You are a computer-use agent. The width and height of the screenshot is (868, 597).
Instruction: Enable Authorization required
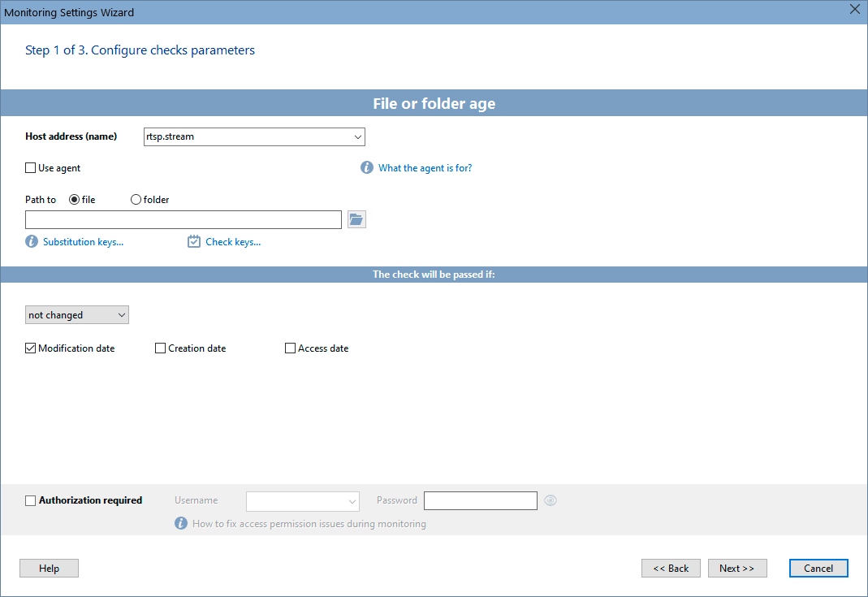[30, 500]
